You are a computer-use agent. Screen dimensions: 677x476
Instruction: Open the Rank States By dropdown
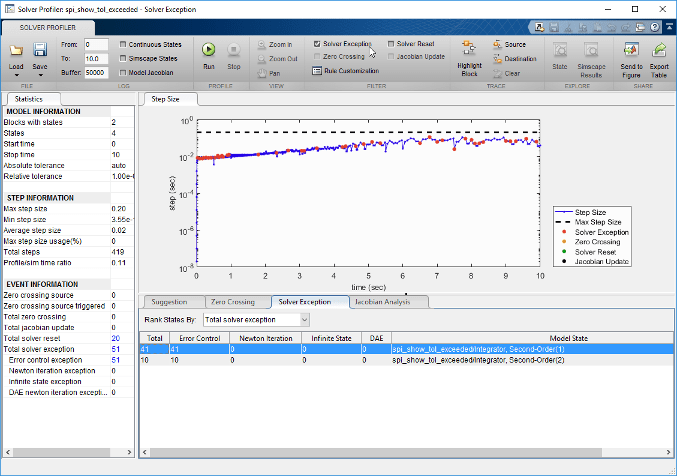[x=256, y=319]
